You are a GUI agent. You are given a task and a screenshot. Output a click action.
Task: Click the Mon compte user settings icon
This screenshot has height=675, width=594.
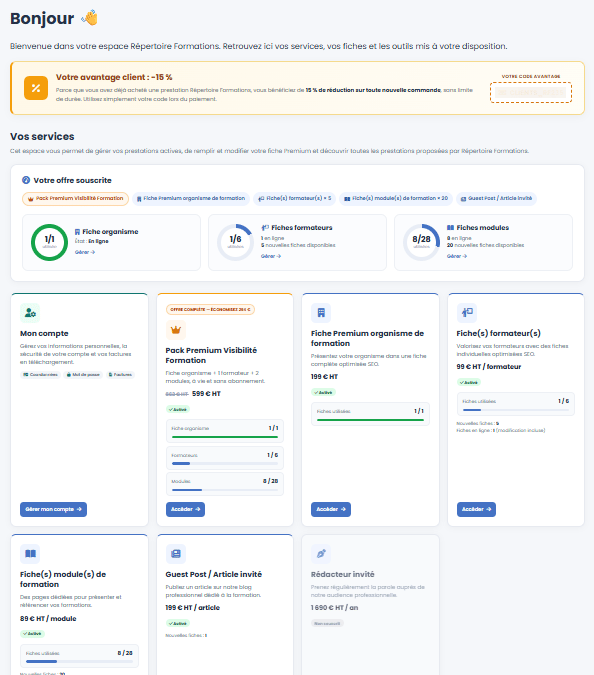(30, 313)
